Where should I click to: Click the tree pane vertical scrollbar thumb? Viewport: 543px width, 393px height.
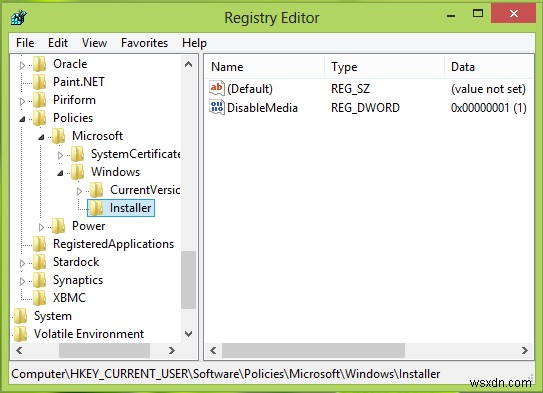pos(188,280)
